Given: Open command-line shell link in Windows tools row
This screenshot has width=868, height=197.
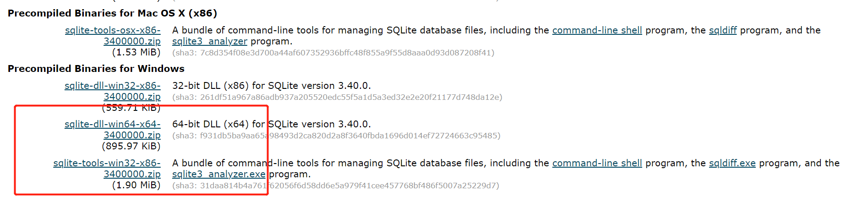Looking at the screenshot, I should point(597,164).
